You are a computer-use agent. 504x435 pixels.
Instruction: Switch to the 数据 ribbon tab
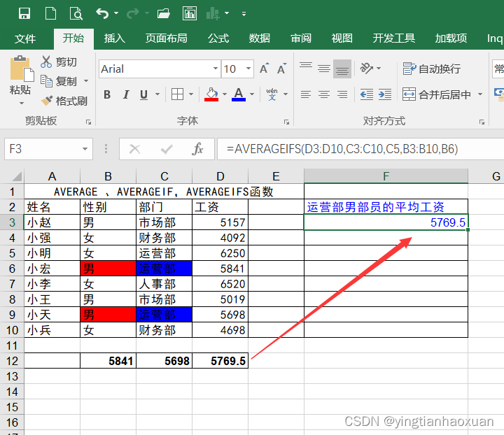click(260, 38)
